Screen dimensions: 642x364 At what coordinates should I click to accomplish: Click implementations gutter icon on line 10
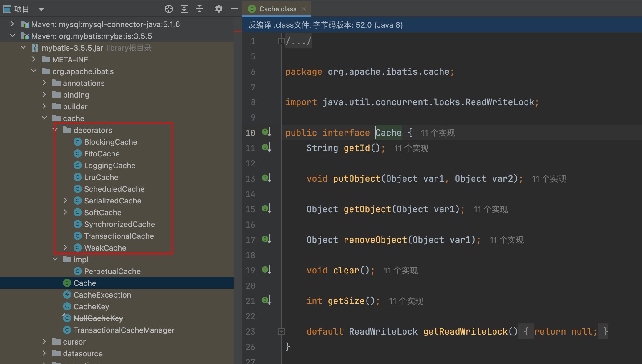click(x=267, y=132)
